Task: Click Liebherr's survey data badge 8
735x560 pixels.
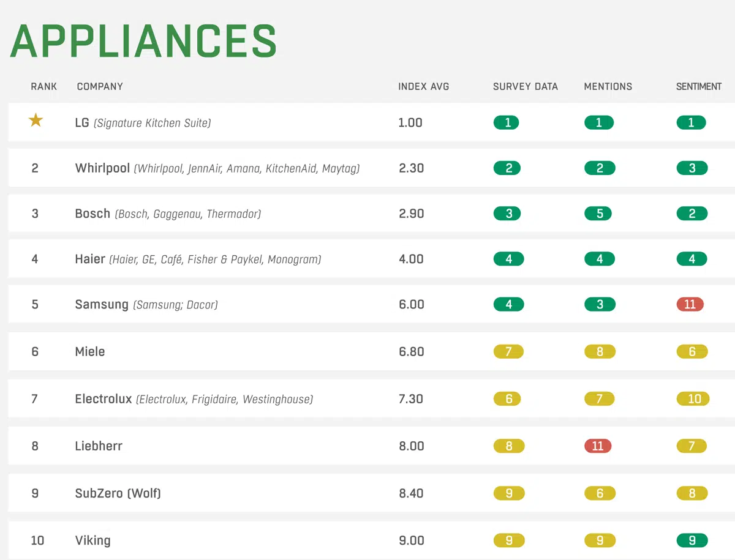Action: (509, 446)
